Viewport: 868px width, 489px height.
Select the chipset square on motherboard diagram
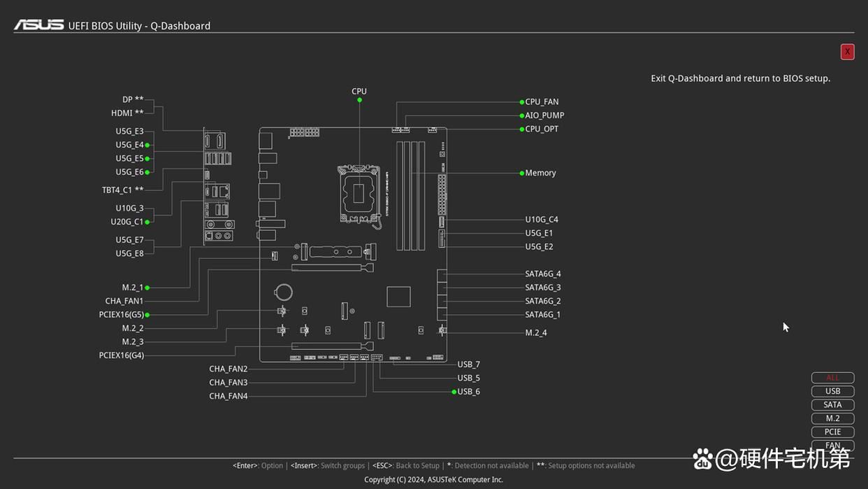[398, 297]
